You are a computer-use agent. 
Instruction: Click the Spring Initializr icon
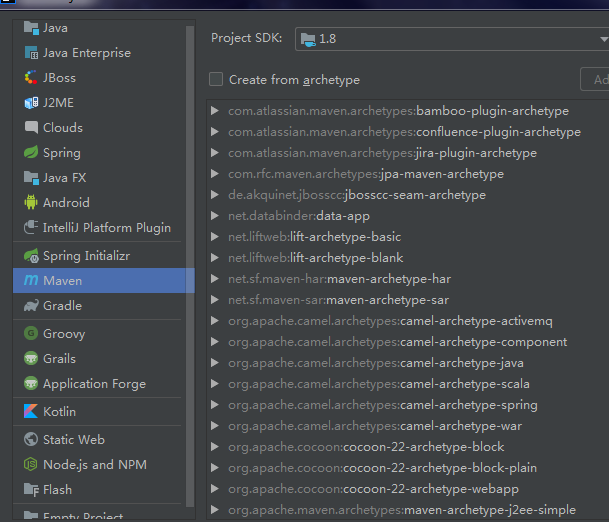click(x=31, y=256)
